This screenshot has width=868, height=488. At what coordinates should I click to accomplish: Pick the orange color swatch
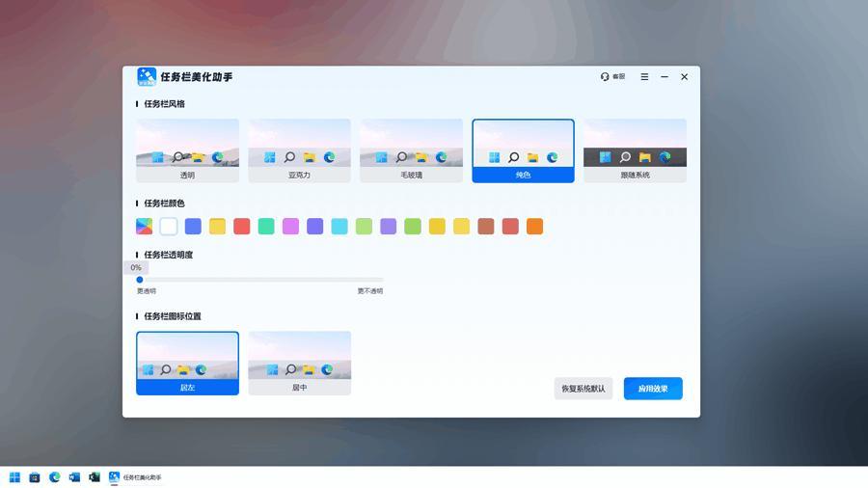click(534, 227)
